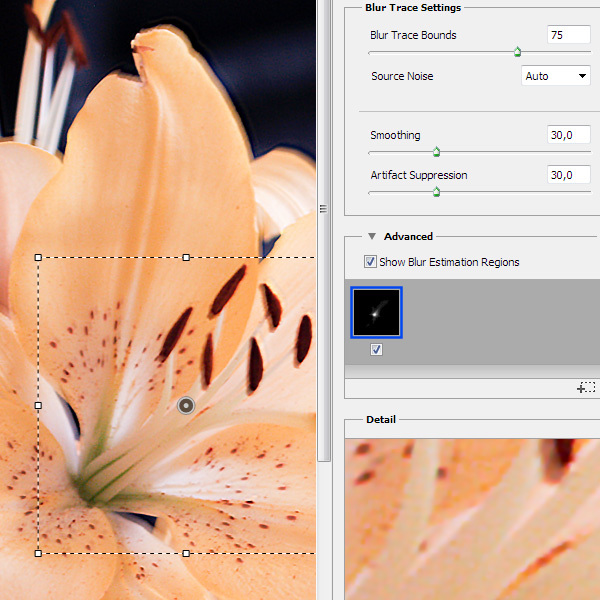Collapse the Advanced section triangle
The height and width of the screenshot is (600, 600).
[372, 237]
